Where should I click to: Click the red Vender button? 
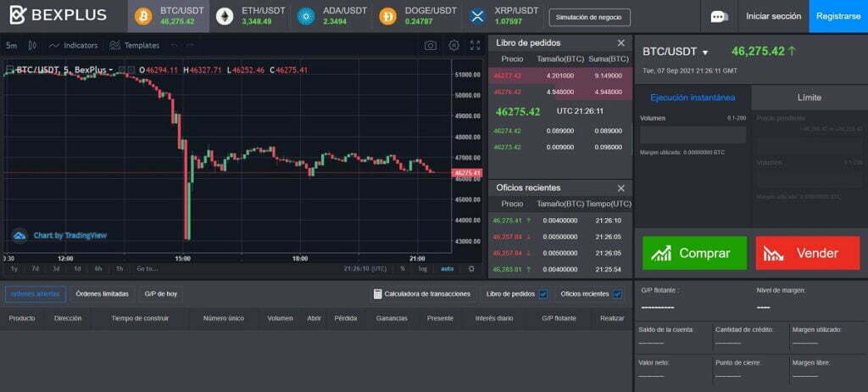coord(808,254)
